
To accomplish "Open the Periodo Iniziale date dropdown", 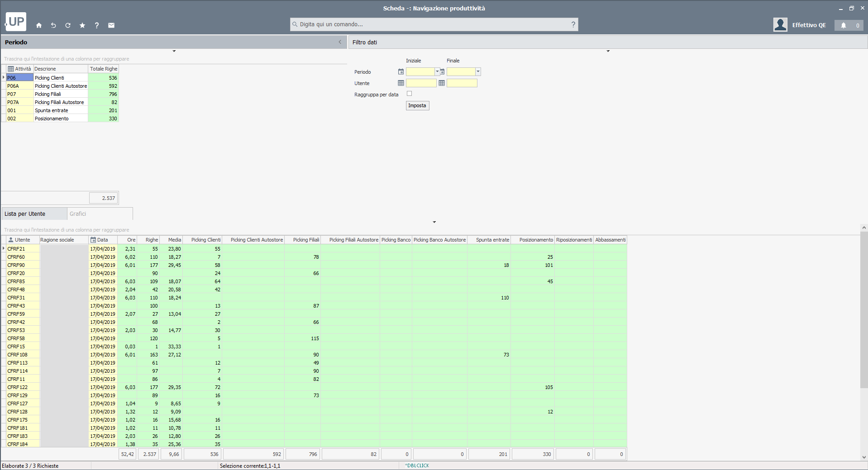I will (437, 71).
